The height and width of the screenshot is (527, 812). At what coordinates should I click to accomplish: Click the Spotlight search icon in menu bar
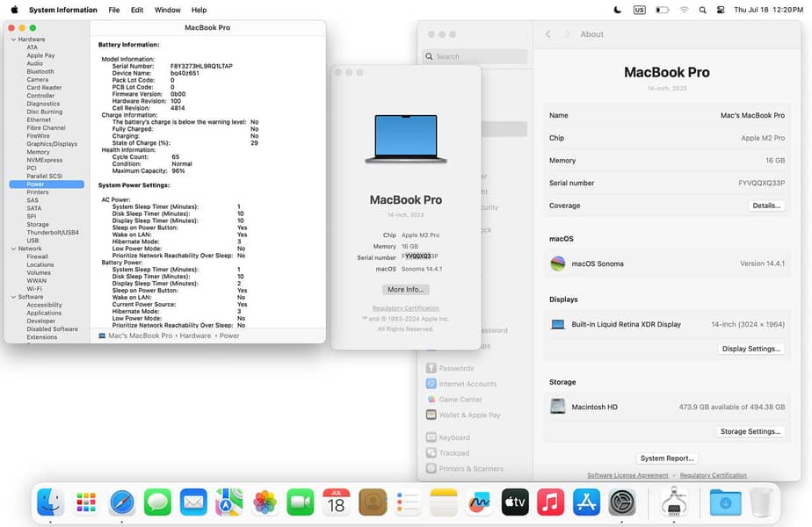pyautogui.click(x=702, y=10)
